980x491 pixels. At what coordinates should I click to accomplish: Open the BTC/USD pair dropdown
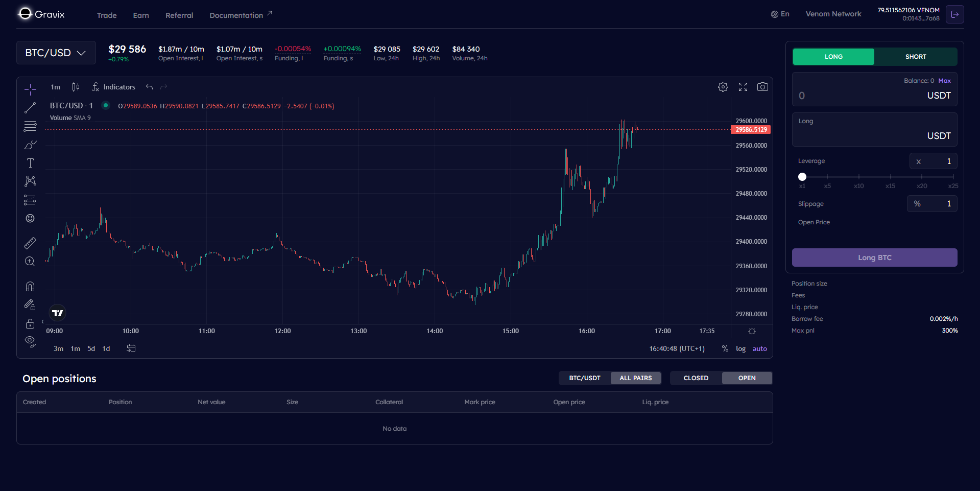click(56, 53)
